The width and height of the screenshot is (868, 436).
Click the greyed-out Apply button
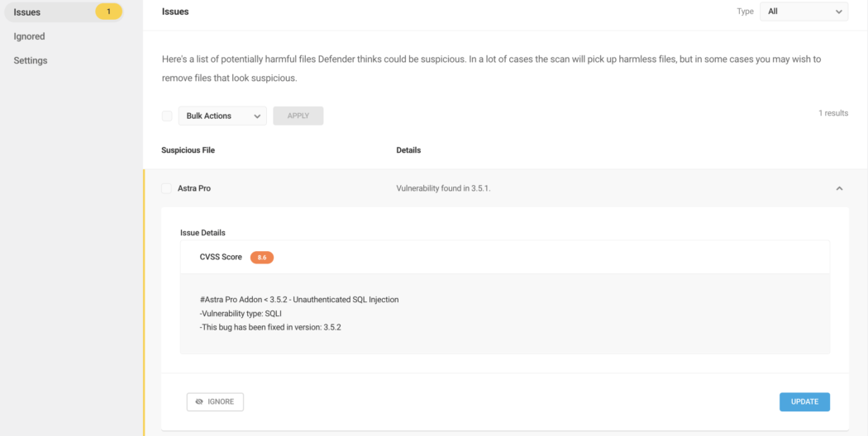pos(298,116)
